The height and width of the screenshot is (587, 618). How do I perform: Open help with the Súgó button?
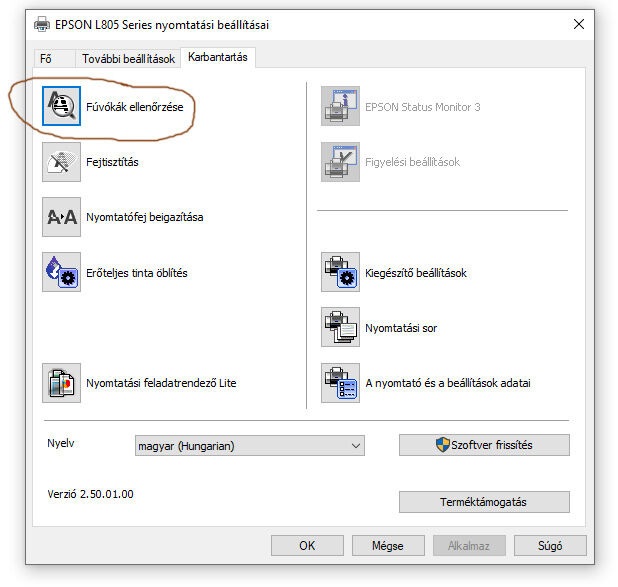[550, 546]
